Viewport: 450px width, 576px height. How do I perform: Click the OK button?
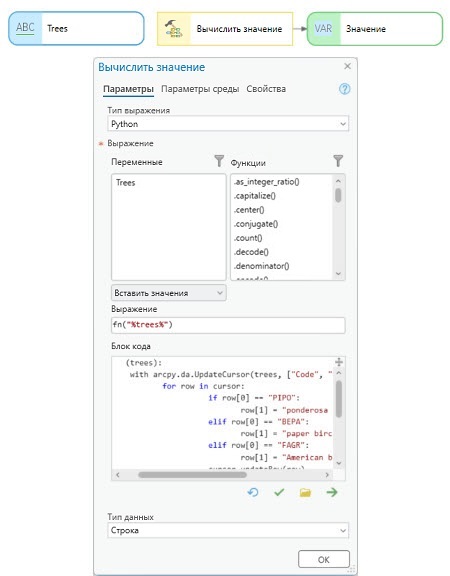324,559
